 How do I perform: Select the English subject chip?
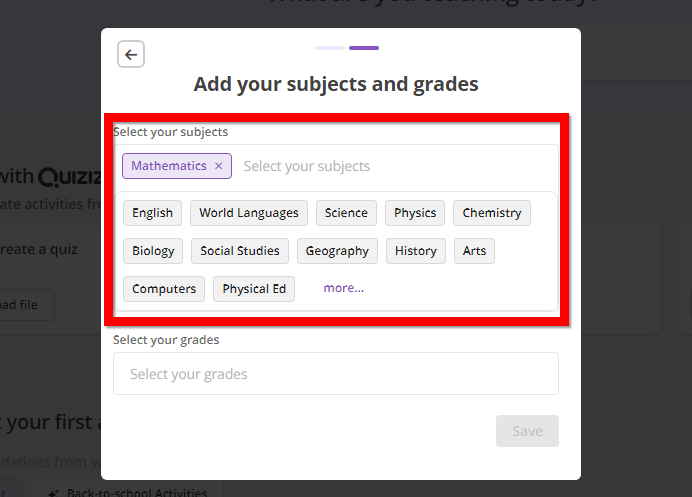point(152,213)
